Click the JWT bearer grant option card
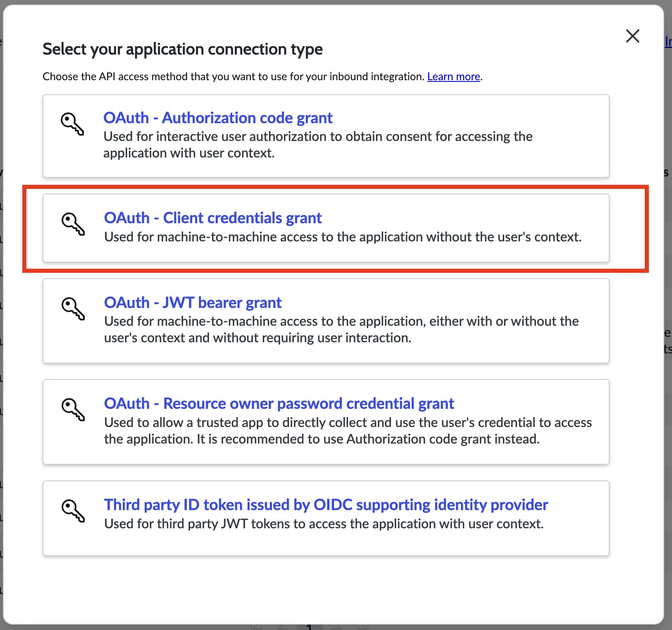Screen dimensions: 672x630 [326, 321]
